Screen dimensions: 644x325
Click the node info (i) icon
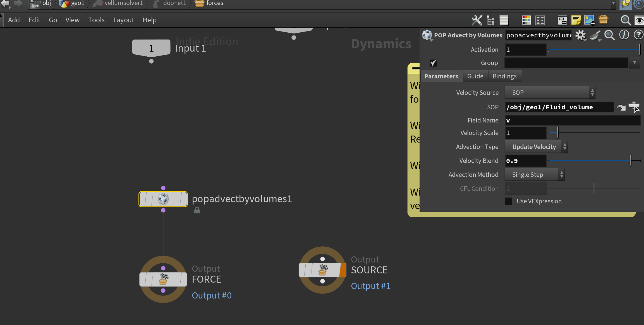coord(624,35)
